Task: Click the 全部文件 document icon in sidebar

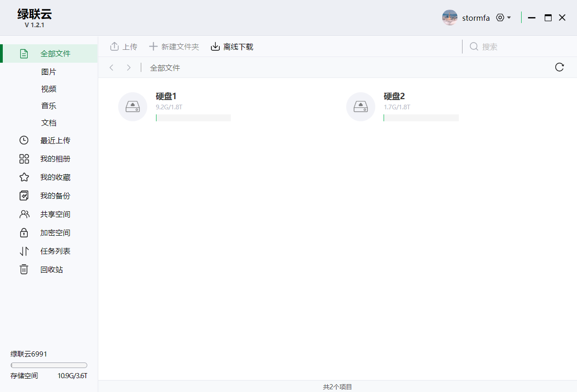Action: coord(24,53)
